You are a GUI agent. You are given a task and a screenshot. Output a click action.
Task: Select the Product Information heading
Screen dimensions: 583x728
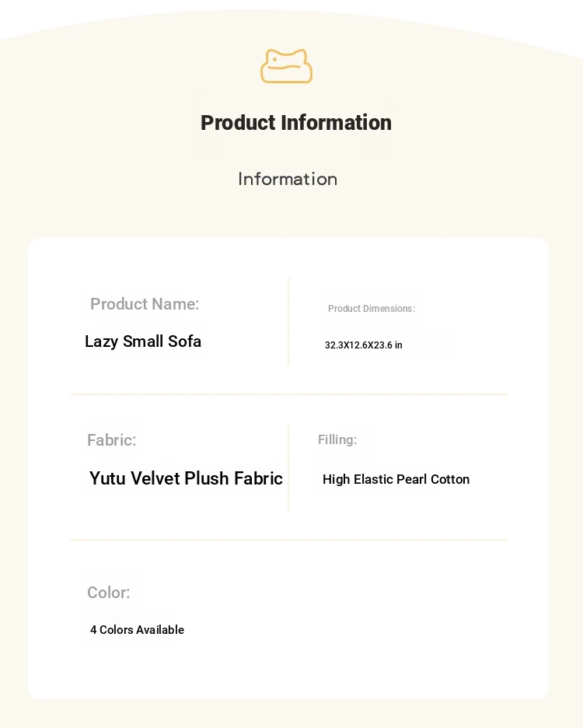pyautogui.click(x=296, y=123)
